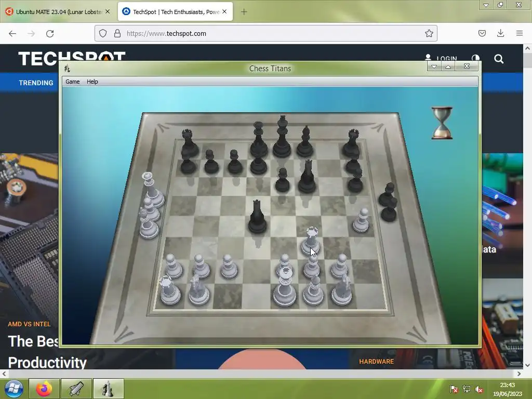532x399 pixels.
Task: Select the white knight beside the corner rook
Action: 199,290
